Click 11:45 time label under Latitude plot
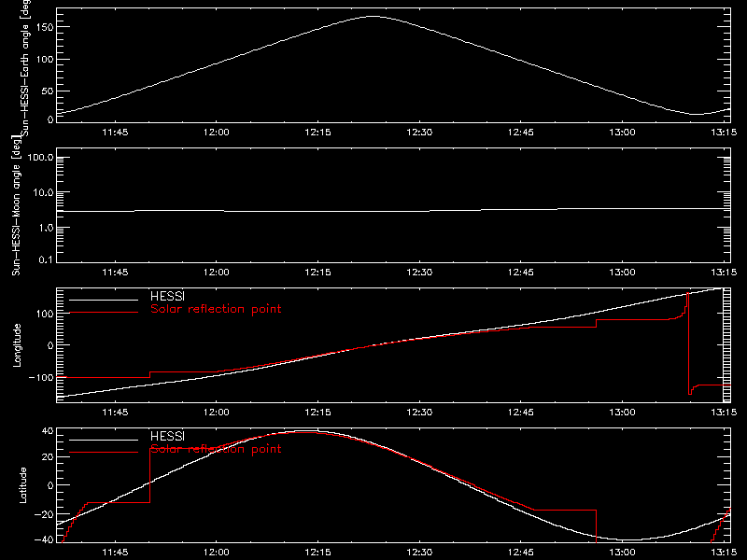The height and width of the screenshot is (560, 747). pyautogui.click(x=115, y=553)
